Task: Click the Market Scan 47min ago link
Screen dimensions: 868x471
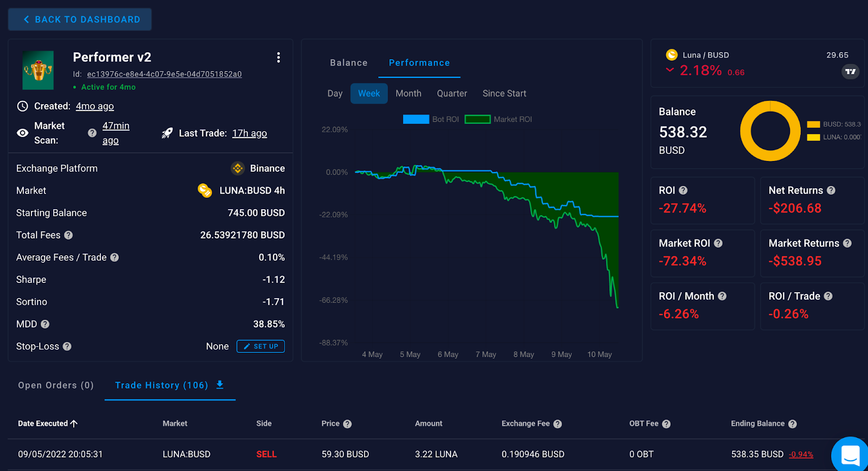Action: click(116, 133)
